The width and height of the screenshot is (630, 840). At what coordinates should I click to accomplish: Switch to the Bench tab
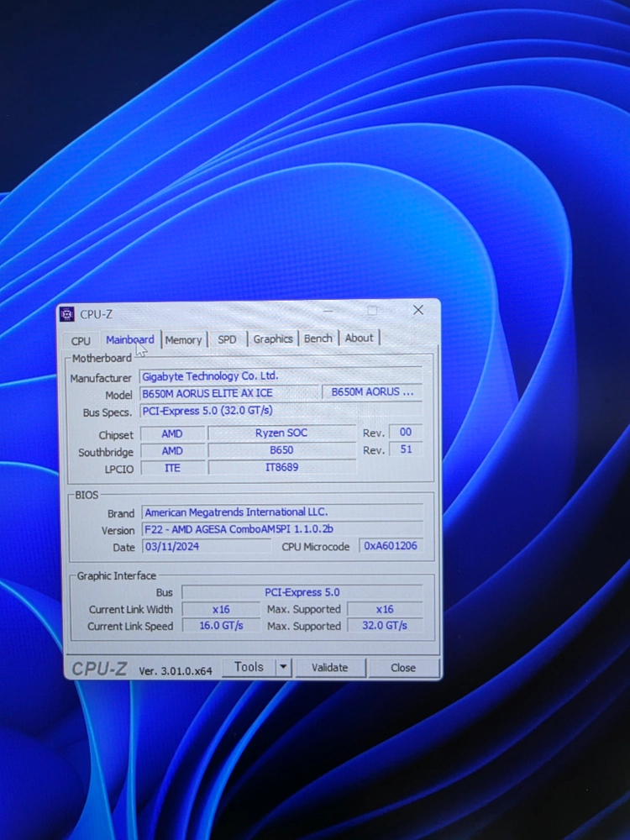point(318,338)
